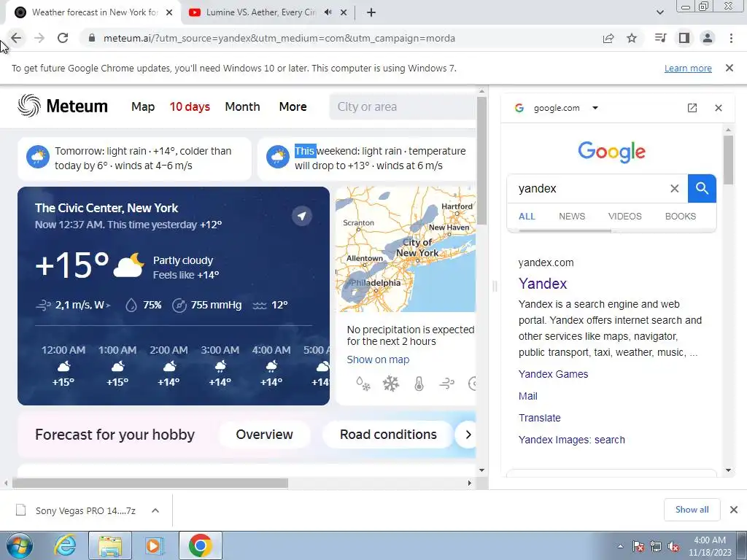Select the thermometer temperature map layer icon

point(419,384)
